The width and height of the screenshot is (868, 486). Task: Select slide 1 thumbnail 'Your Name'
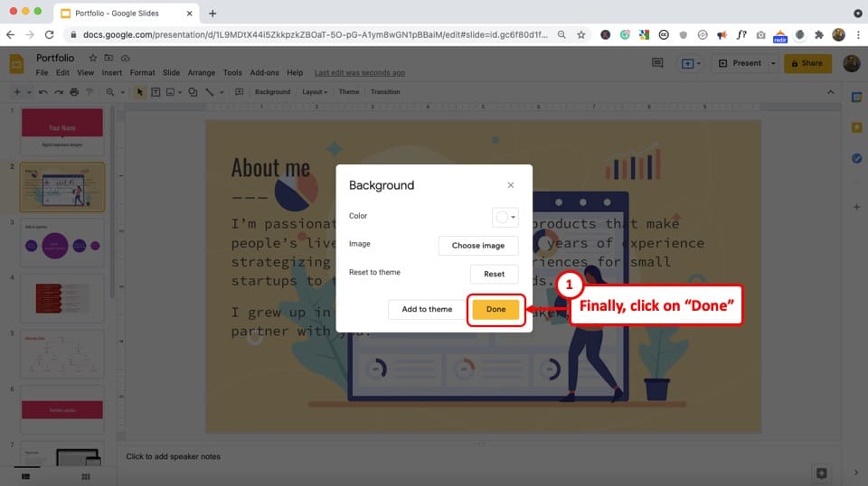coord(62,130)
